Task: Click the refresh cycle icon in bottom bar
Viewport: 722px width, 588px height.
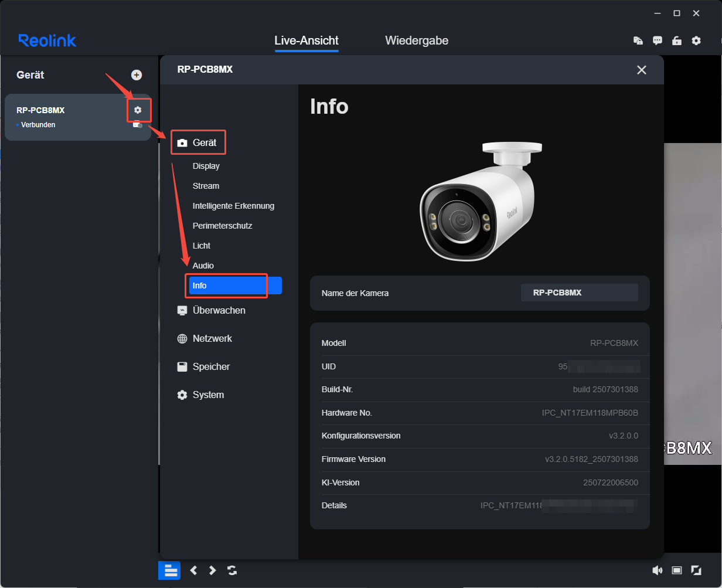Action: point(232,570)
